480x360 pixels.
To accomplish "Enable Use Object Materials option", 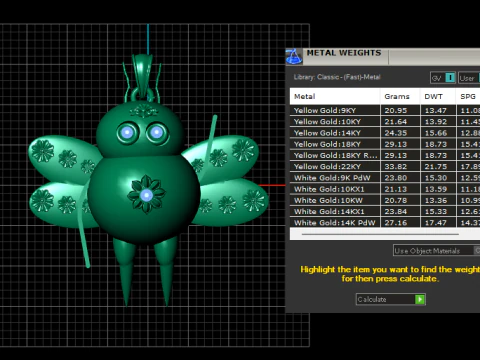I will click(x=437, y=251).
